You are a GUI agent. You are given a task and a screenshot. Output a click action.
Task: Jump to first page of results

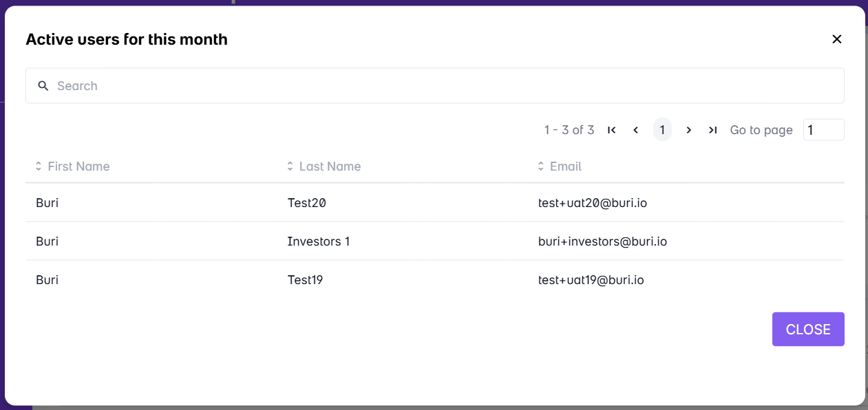click(611, 130)
